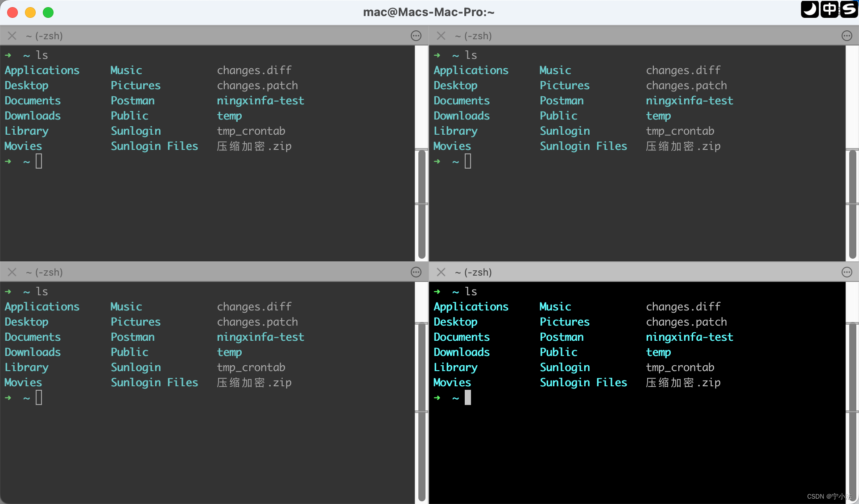Open bottom-right pane options ellipsis menu
The width and height of the screenshot is (859, 504).
847,272
